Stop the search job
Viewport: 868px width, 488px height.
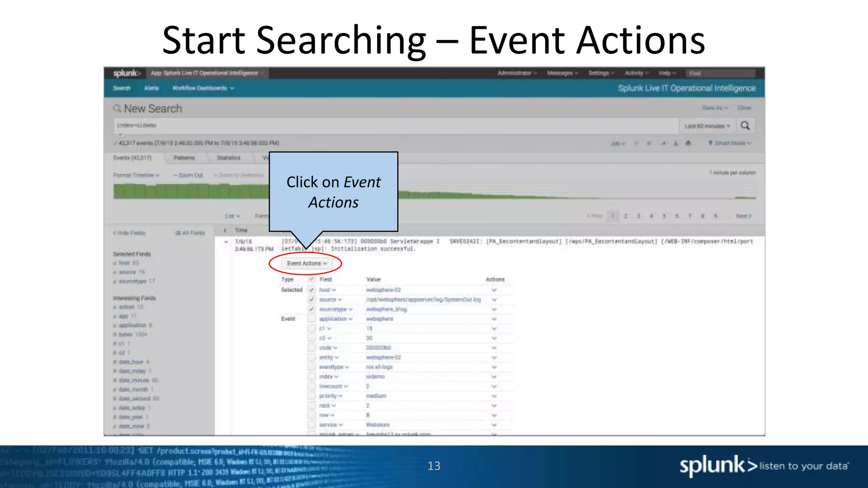tap(649, 143)
